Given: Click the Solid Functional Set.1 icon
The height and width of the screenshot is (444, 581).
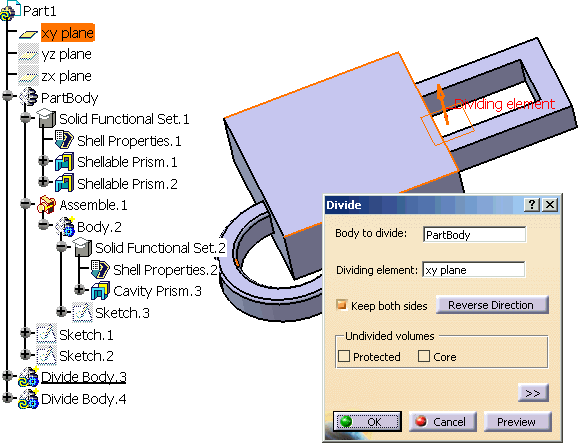Looking at the screenshot, I should pos(46,119).
